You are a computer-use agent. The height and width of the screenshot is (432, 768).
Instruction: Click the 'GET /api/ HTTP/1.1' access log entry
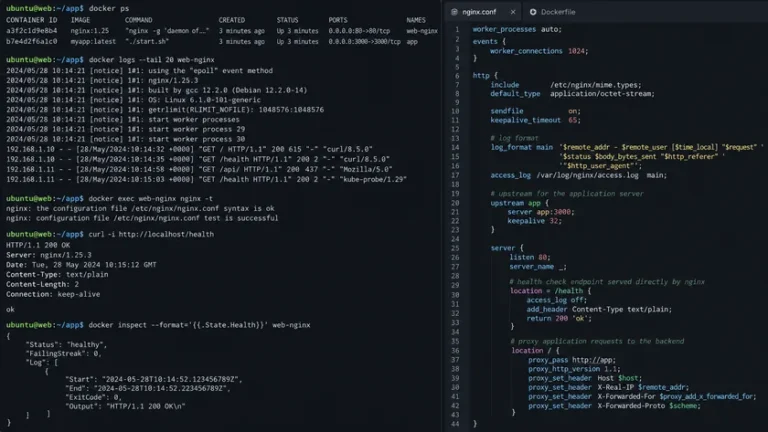pyautogui.click(x=199, y=169)
